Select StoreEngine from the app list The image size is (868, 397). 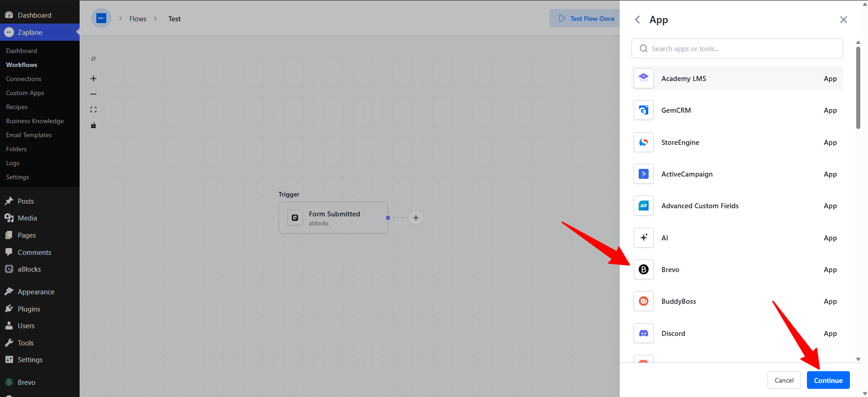point(737,142)
